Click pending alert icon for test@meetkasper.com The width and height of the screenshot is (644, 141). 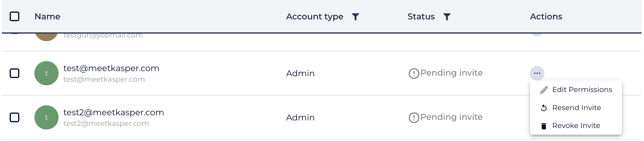click(x=414, y=74)
